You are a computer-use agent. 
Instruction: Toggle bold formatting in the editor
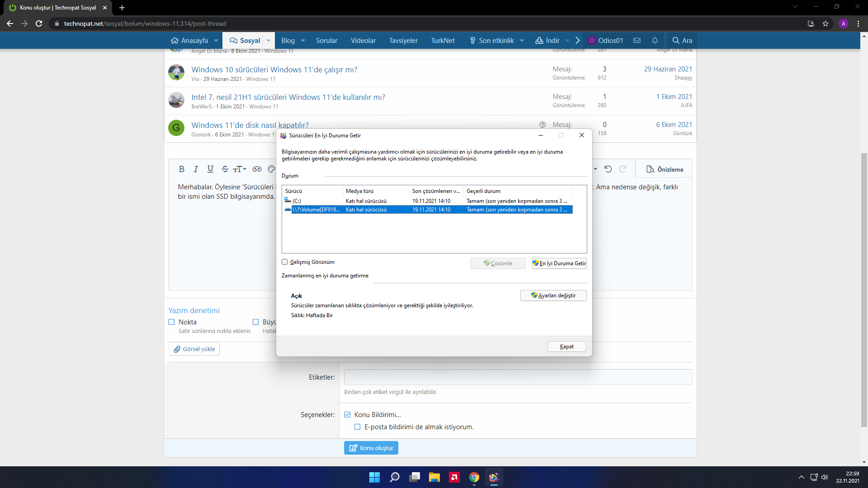tap(181, 169)
